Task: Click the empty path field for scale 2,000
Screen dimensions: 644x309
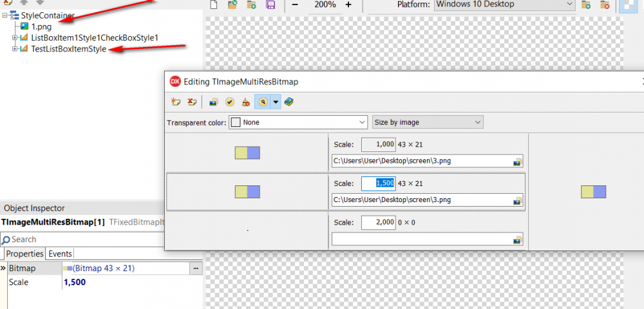Action: coord(427,239)
